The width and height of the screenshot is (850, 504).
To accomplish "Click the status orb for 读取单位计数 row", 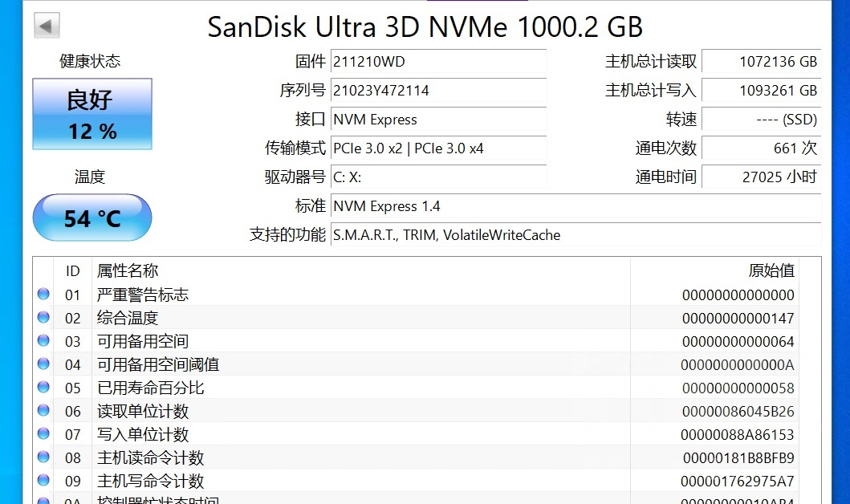I will (43, 411).
